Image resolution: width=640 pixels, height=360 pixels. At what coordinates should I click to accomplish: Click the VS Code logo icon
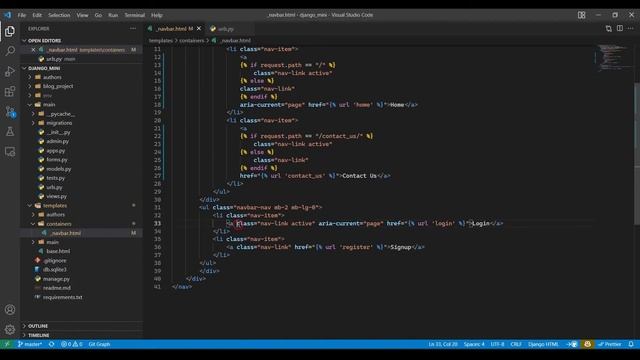pyautogui.click(x=8, y=15)
